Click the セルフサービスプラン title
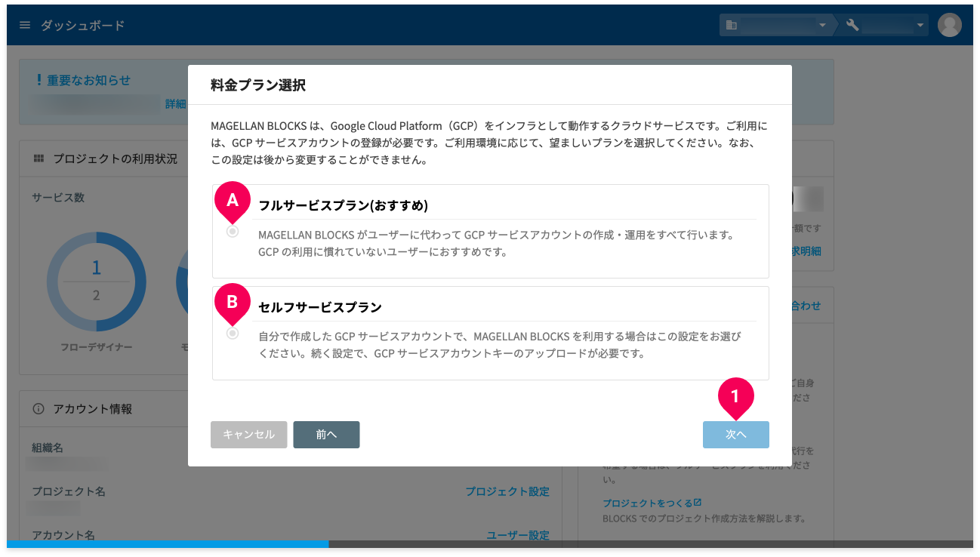Screen dimensions: 980x557 pyautogui.click(x=320, y=307)
